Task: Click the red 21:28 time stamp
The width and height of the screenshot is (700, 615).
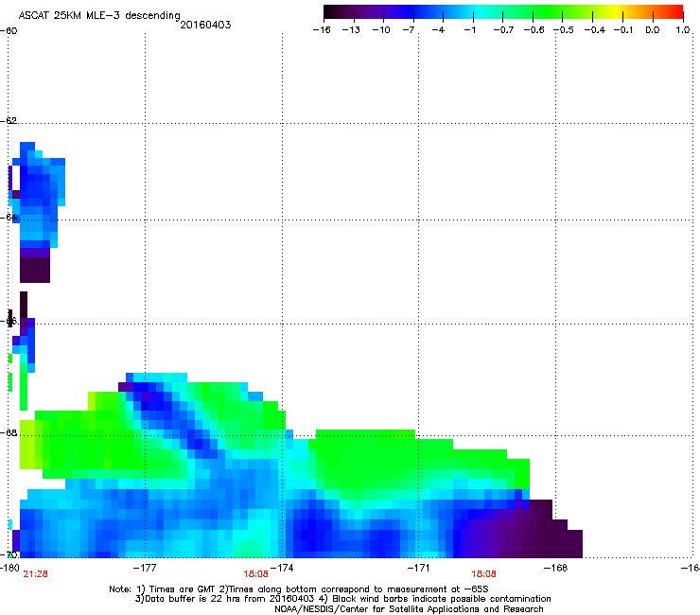Action: coord(35,574)
